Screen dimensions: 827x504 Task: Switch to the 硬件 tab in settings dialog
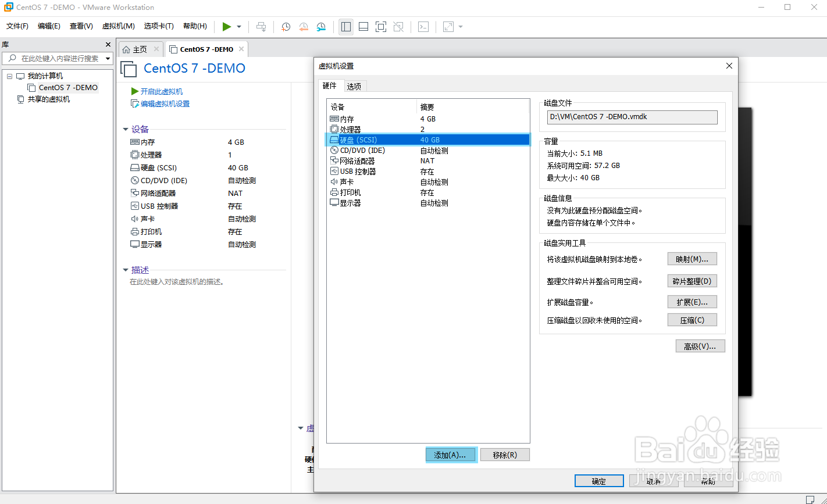coord(330,85)
